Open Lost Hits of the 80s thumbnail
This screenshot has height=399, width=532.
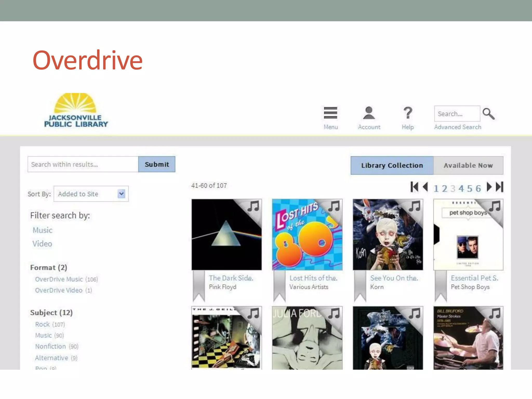(307, 235)
